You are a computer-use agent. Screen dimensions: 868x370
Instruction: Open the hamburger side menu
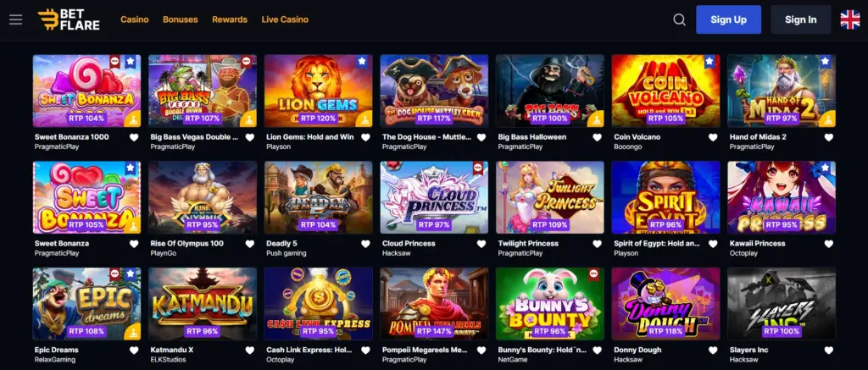15,19
